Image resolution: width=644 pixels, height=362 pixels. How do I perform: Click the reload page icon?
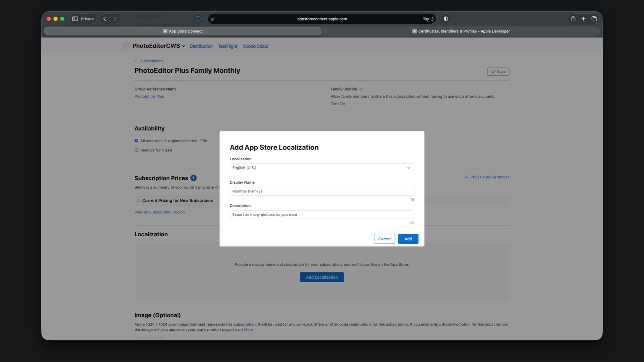[432, 19]
